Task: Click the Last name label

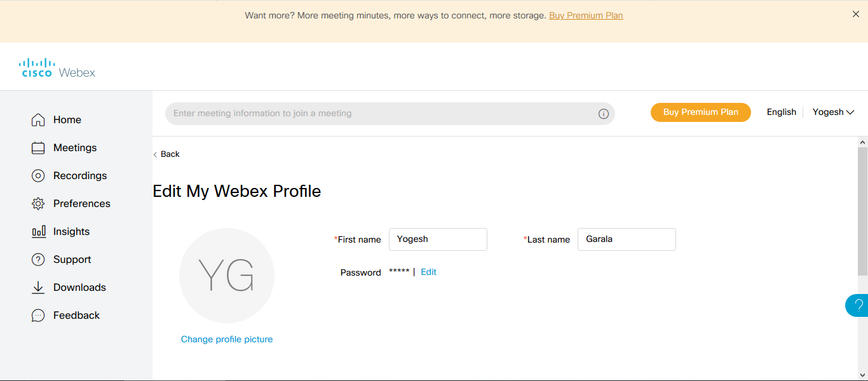Action: tap(548, 239)
